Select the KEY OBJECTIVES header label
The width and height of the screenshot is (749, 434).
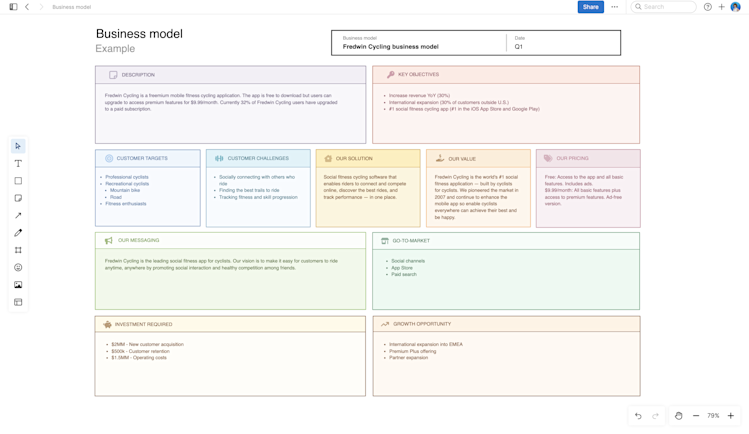(x=418, y=74)
